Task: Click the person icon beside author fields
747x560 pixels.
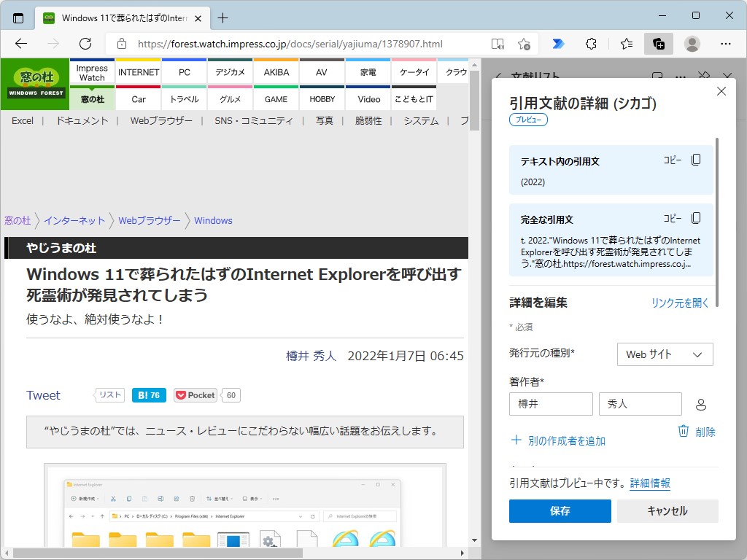Action: pyautogui.click(x=699, y=404)
